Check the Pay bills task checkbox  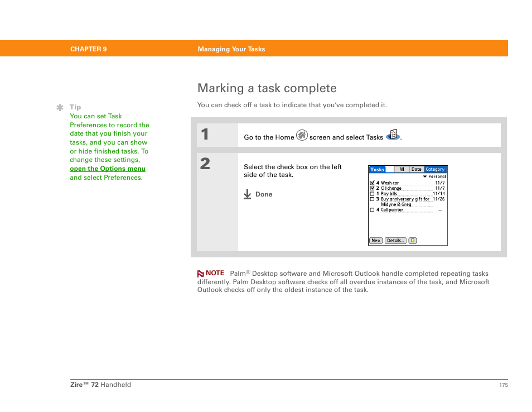tap(372, 194)
